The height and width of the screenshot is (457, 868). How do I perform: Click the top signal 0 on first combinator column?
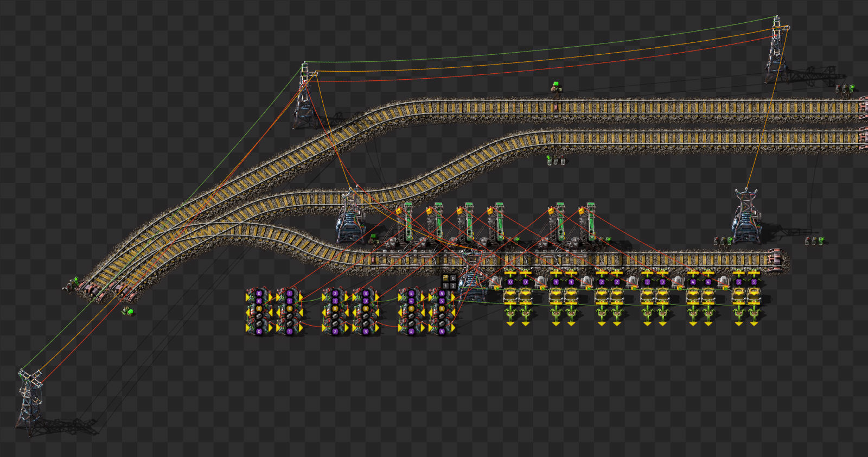point(259,294)
